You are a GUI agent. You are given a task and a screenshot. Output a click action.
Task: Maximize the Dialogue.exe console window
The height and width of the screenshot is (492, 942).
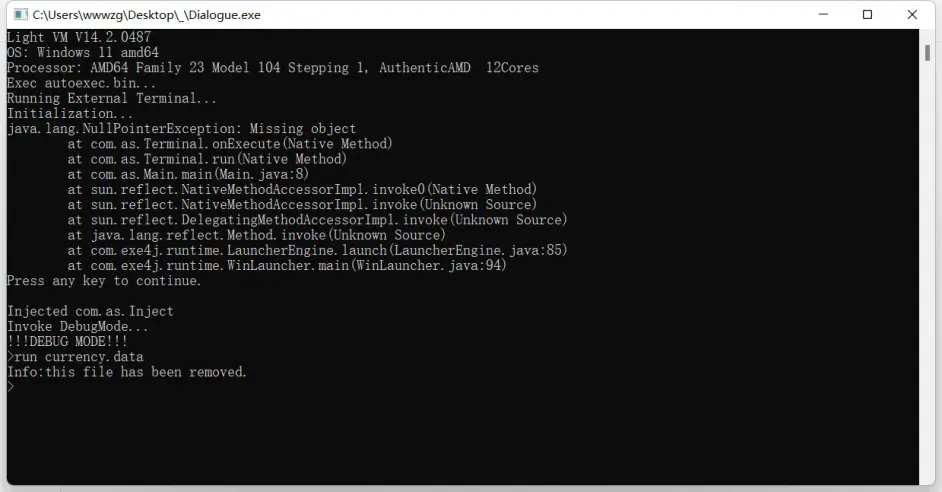[867, 15]
